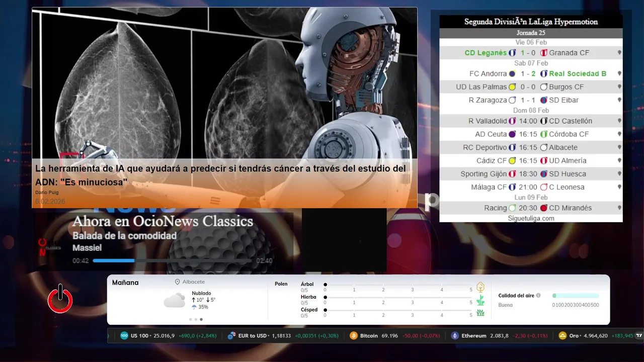Viewport: 644px width, 362px height.
Task: Click the Hierba grass pollen icon
Action: point(480,300)
